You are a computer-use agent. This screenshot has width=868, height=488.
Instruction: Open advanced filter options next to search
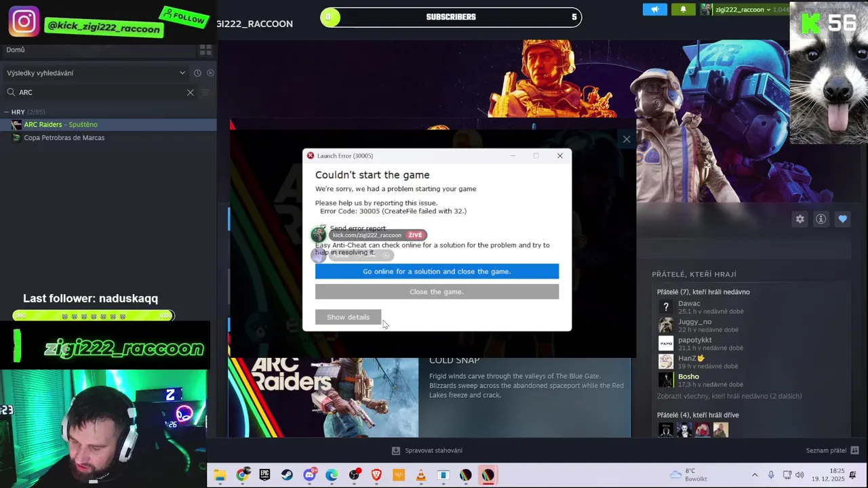coord(205,92)
